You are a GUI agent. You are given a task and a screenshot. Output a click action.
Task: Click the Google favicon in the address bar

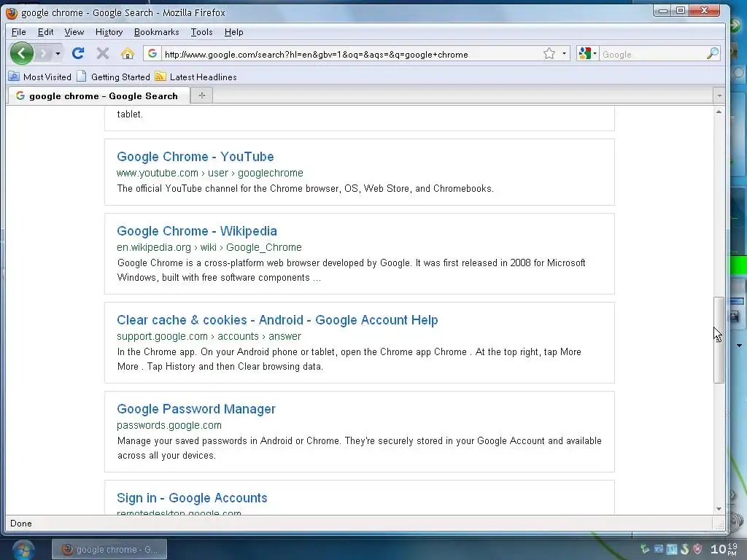point(152,54)
